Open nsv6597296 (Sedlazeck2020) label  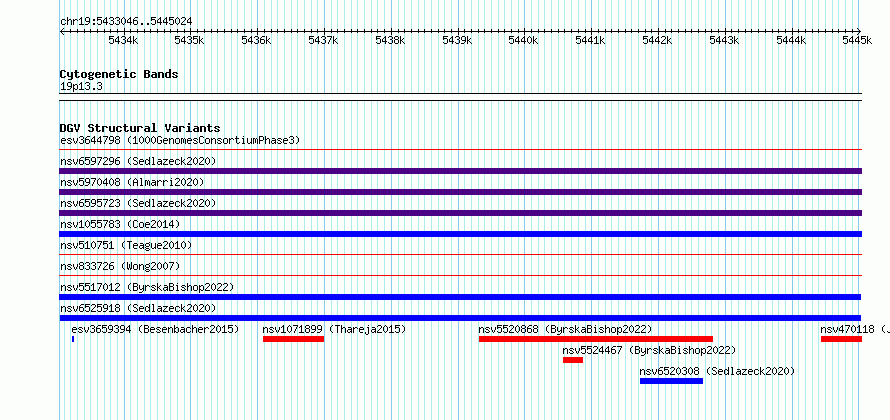click(x=138, y=161)
